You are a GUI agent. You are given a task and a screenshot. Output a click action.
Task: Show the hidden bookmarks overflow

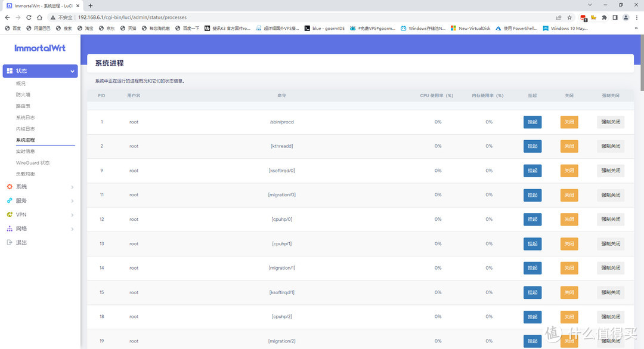point(636,29)
